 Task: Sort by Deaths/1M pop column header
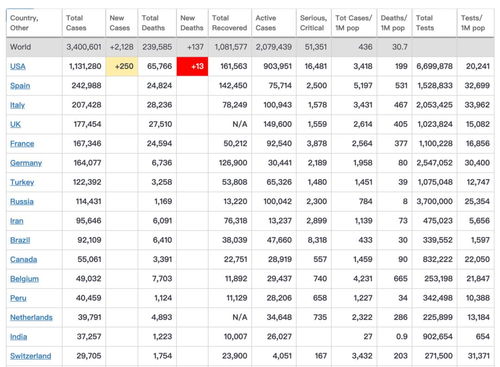pyautogui.click(x=394, y=23)
